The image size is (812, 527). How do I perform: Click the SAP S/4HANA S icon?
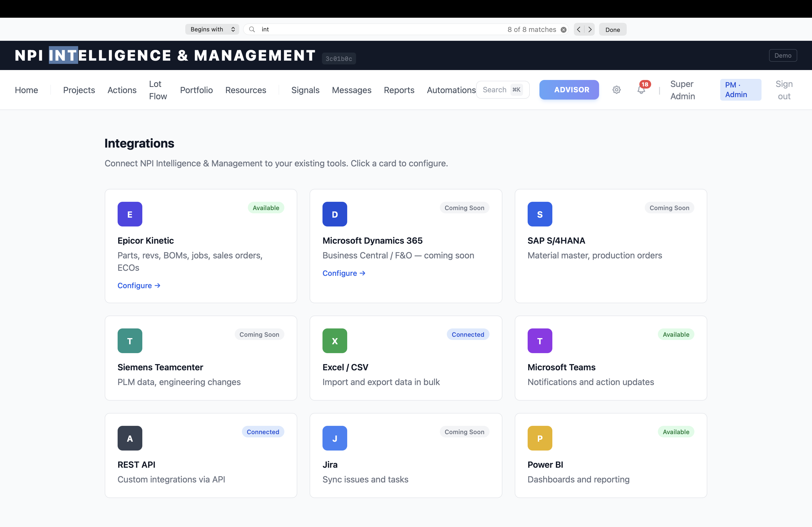click(540, 214)
